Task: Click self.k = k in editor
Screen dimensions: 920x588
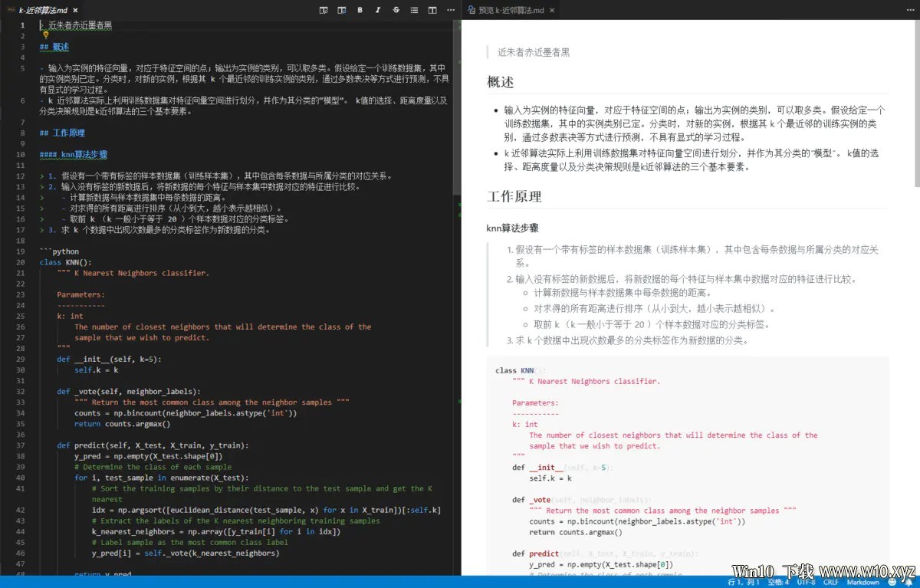Action: click(96, 370)
